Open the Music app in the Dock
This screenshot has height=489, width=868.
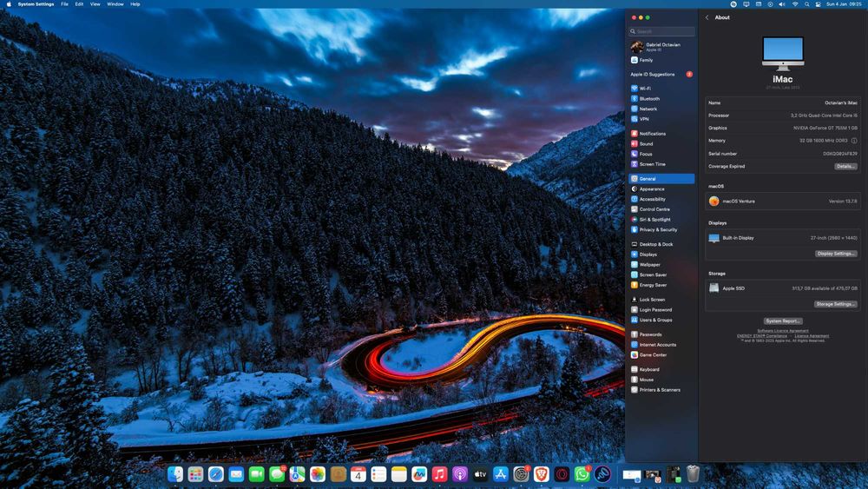coord(439,474)
